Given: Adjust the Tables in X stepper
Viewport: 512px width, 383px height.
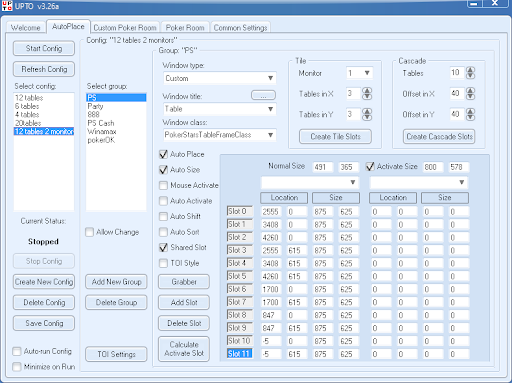Looking at the screenshot, I should coord(367,93).
